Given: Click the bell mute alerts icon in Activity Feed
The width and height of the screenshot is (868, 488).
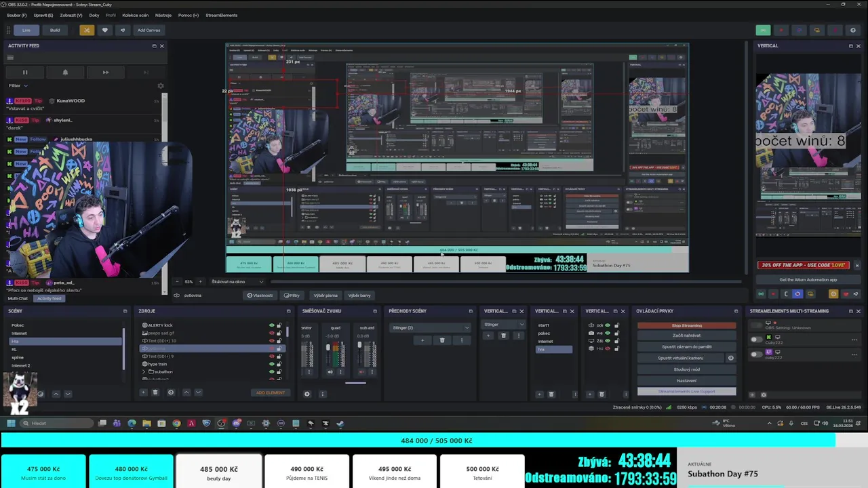Looking at the screenshot, I should point(65,72).
